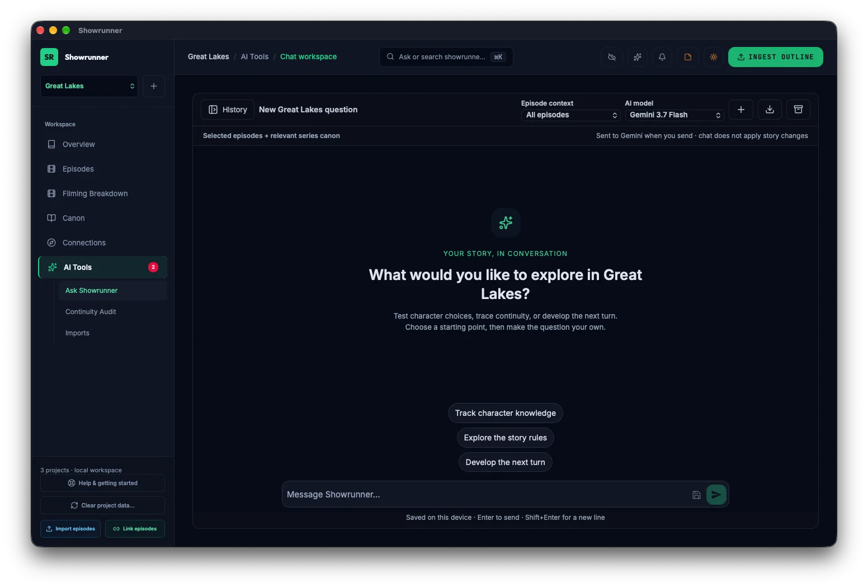This screenshot has height=588, width=868.
Task: Click the red 2 badge on AI Tools
Action: click(153, 267)
